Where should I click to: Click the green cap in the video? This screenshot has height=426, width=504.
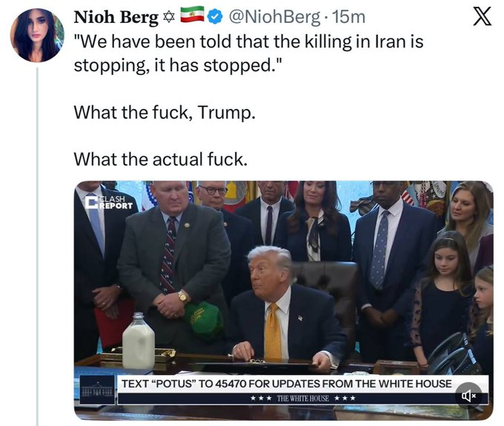coord(203,319)
